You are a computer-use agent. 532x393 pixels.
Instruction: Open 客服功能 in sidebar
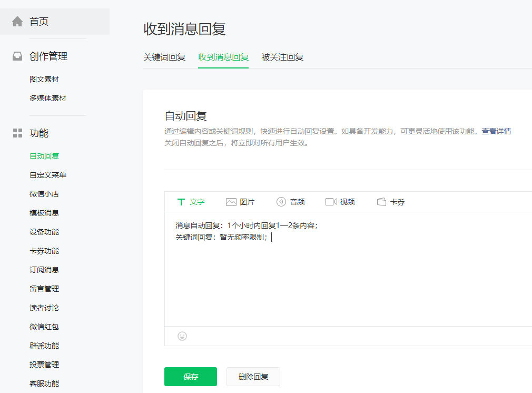[44, 384]
